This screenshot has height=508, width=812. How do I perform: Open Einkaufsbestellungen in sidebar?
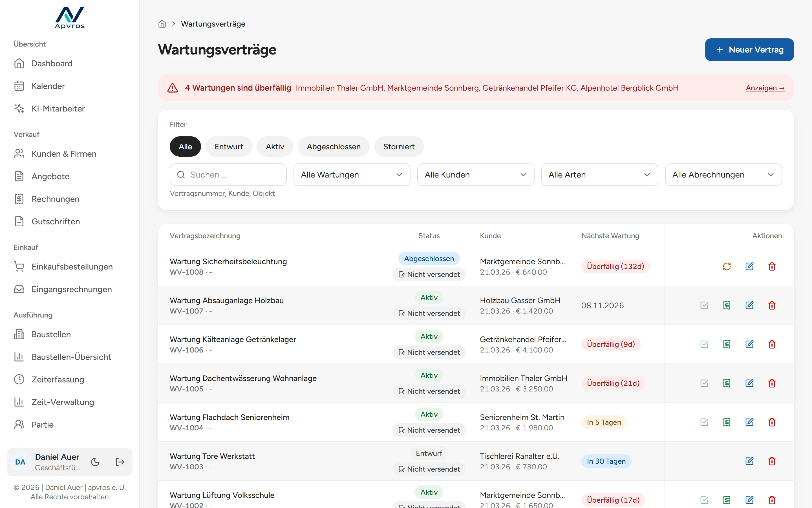click(70, 267)
